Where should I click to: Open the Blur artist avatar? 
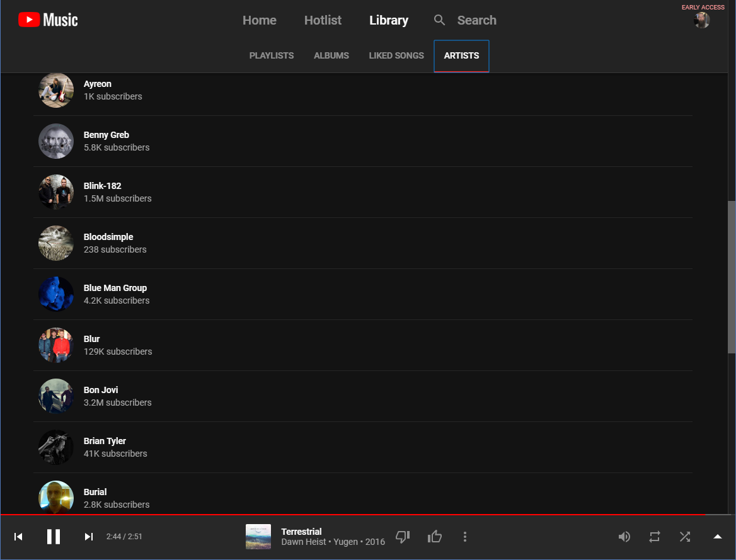pyautogui.click(x=56, y=345)
